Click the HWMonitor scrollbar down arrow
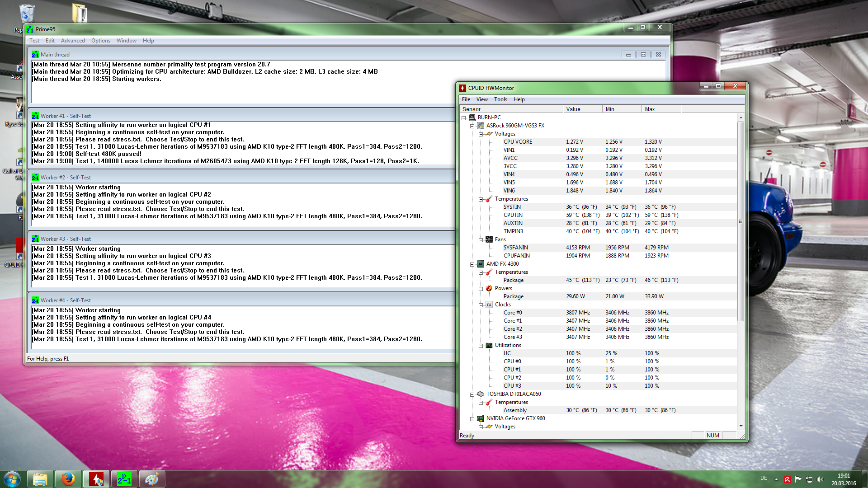Viewport: 868px width, 488px height. 741,426
